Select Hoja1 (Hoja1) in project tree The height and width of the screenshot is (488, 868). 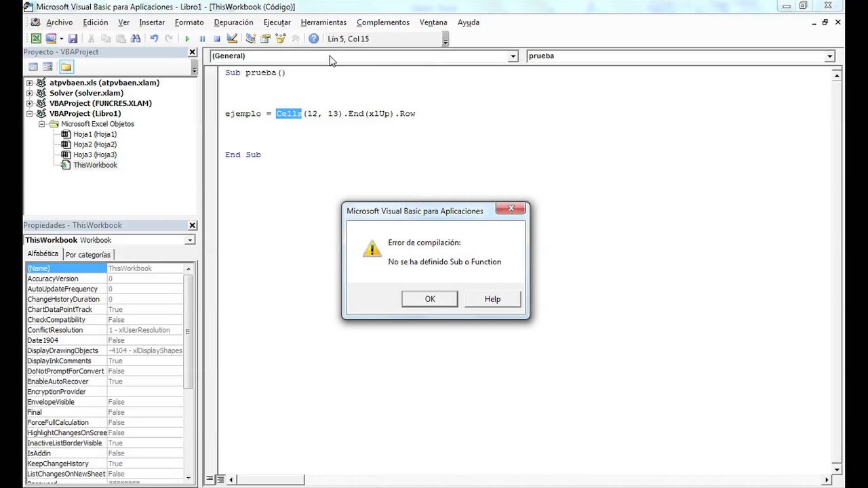click(x=95, y=134)
